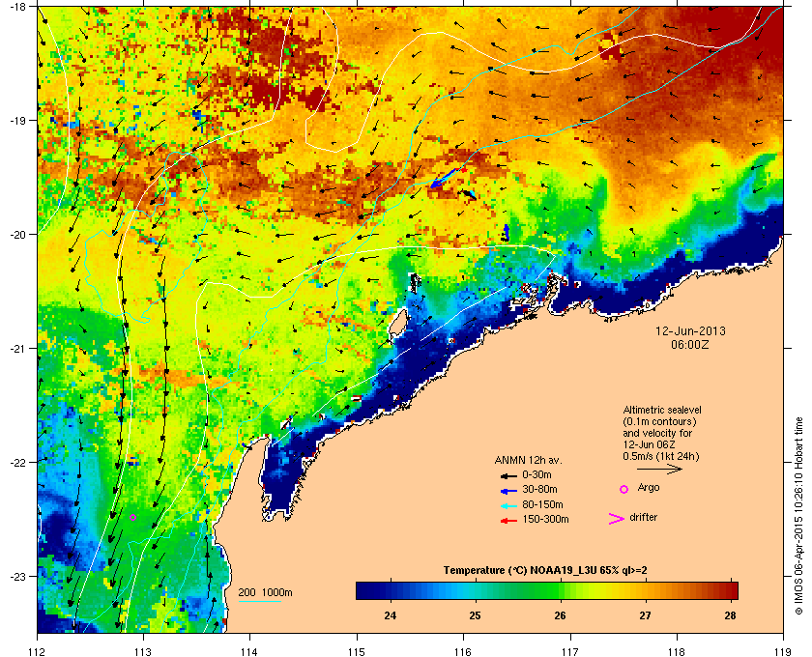This screenshot has width=812, height=657.
Task: Click the latitude axis label '-21'
Action: [x=17, y=348]
